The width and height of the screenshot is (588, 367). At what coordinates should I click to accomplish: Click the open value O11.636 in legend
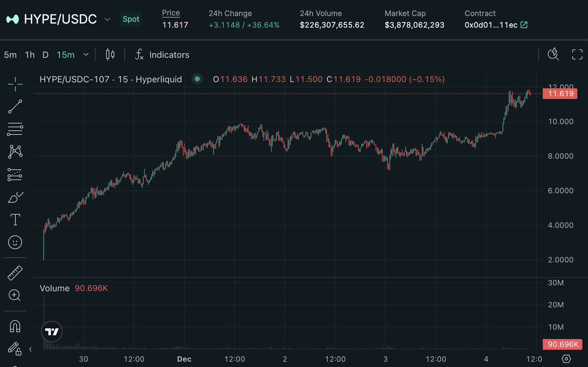pos(230,79)
